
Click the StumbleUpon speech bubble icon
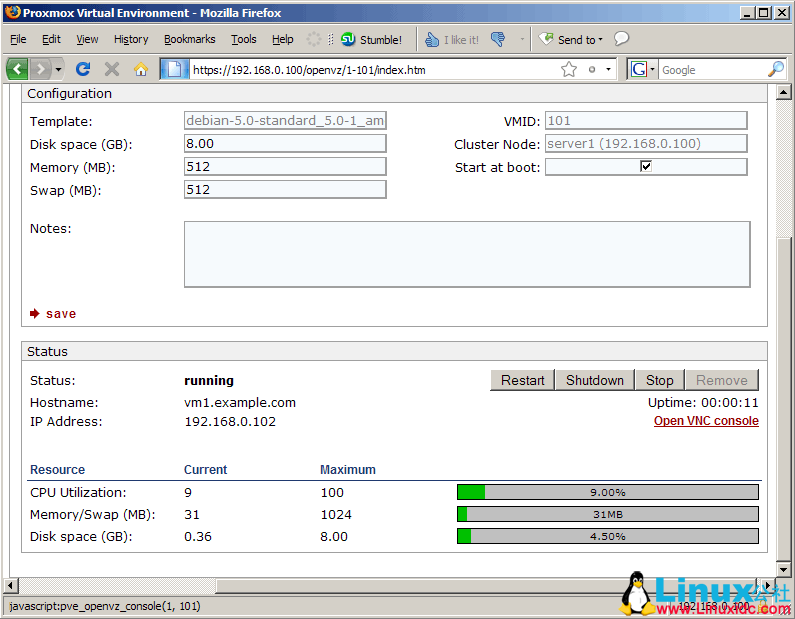click(622, 40)
